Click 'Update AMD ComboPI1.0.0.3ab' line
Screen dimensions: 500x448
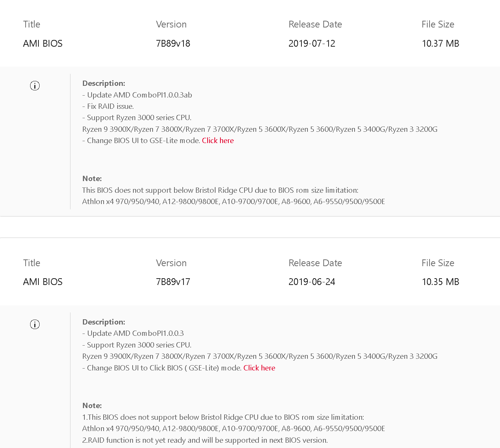tap(137, 95)
